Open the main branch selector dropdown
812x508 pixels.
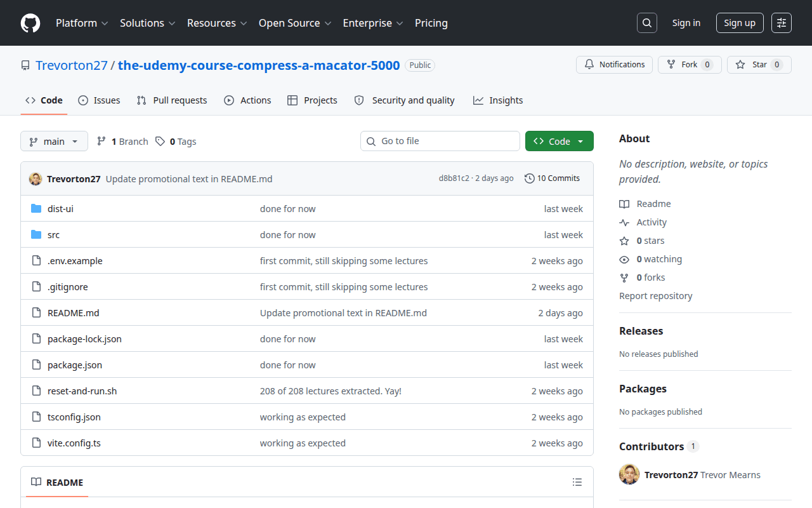[x=54, y=141]
